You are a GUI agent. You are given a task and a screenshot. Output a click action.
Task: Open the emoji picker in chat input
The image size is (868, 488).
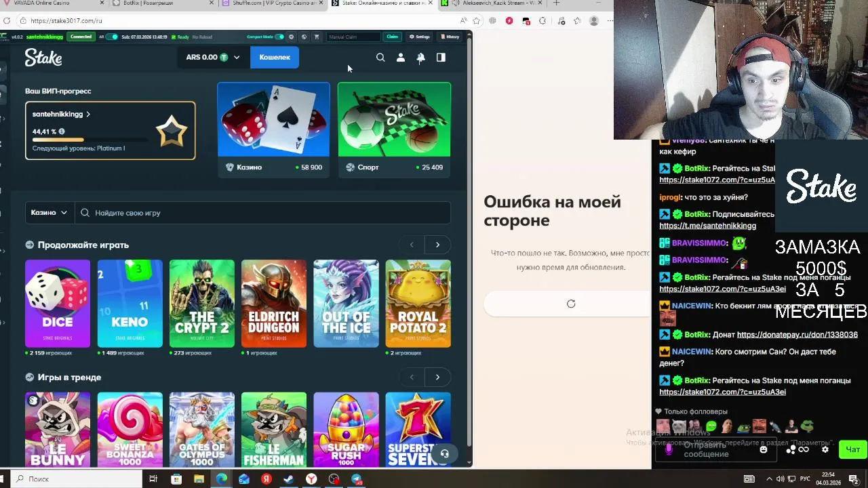click(764, 449)
